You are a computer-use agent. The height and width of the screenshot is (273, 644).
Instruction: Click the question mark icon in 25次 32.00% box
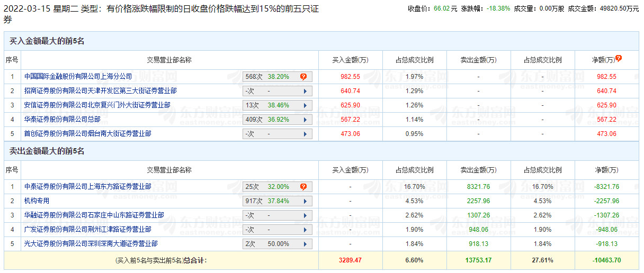click(x=303, y=187)
